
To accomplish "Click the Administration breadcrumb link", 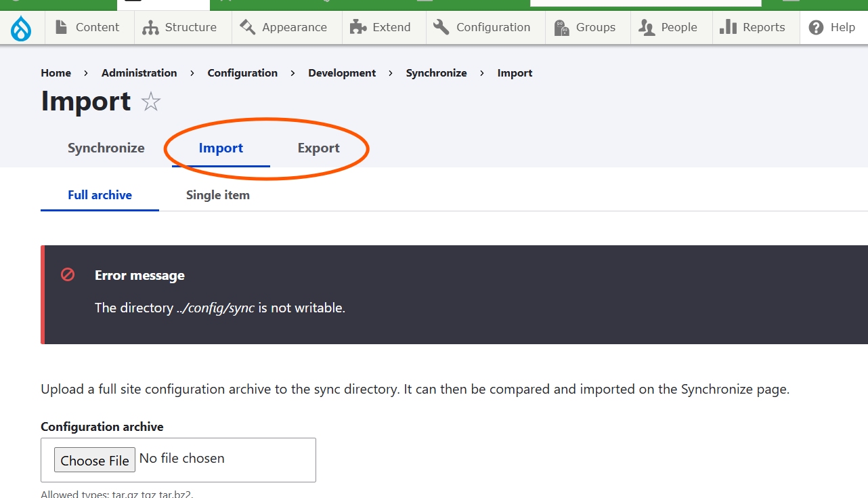I will [x=139, y=72].
